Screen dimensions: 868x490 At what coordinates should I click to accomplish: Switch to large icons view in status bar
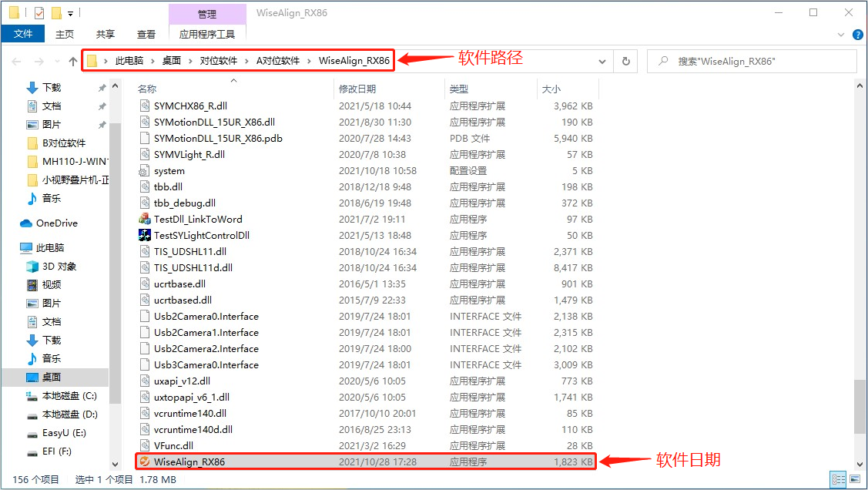pyautogui.click(x=852, y=480)
